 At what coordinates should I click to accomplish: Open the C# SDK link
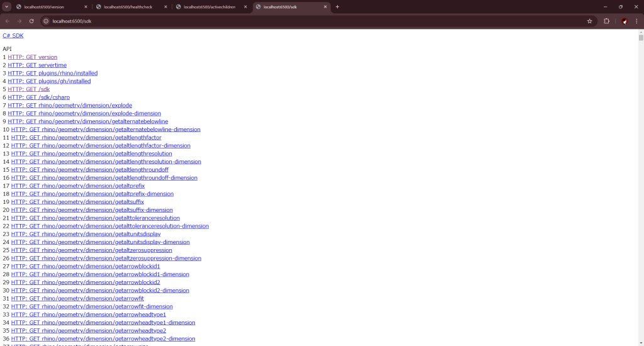coord(13,36)
